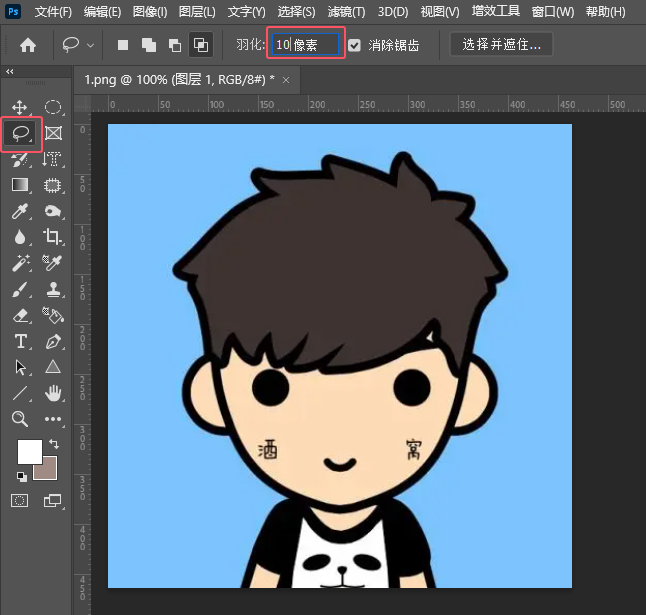
Task: Select the Eyedropper tool
Action: point(20,211)
